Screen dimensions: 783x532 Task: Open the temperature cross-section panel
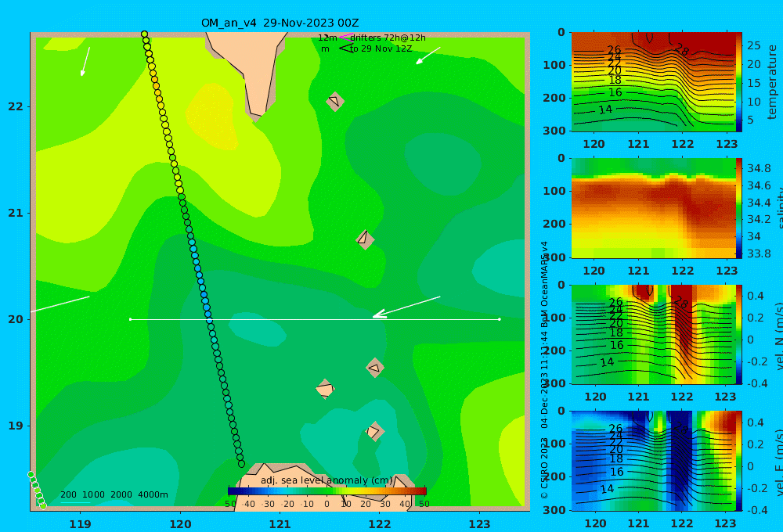[x=654, y=82]
